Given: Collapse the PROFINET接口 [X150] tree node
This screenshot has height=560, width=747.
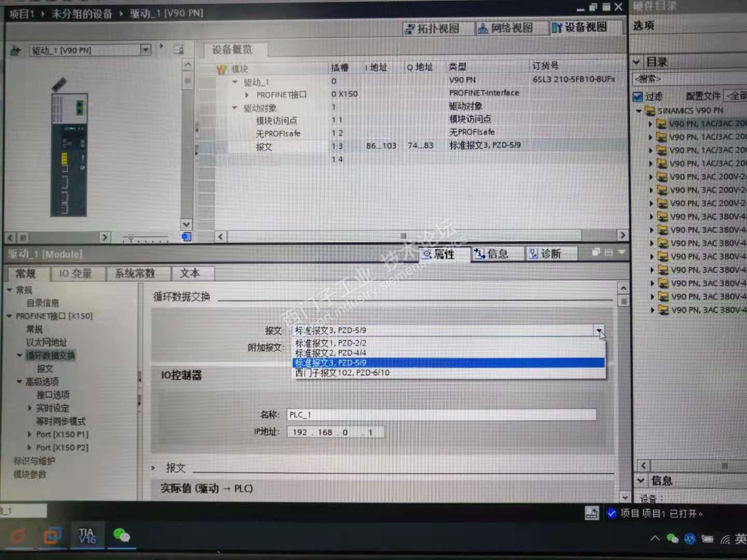Looking at the screenshot, I should [9, 316].
